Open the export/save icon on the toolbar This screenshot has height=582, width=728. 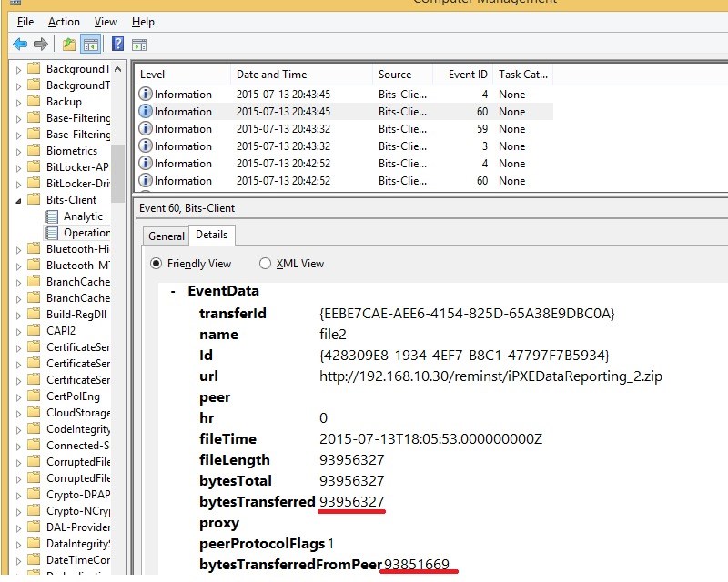(x=68, y=44)
